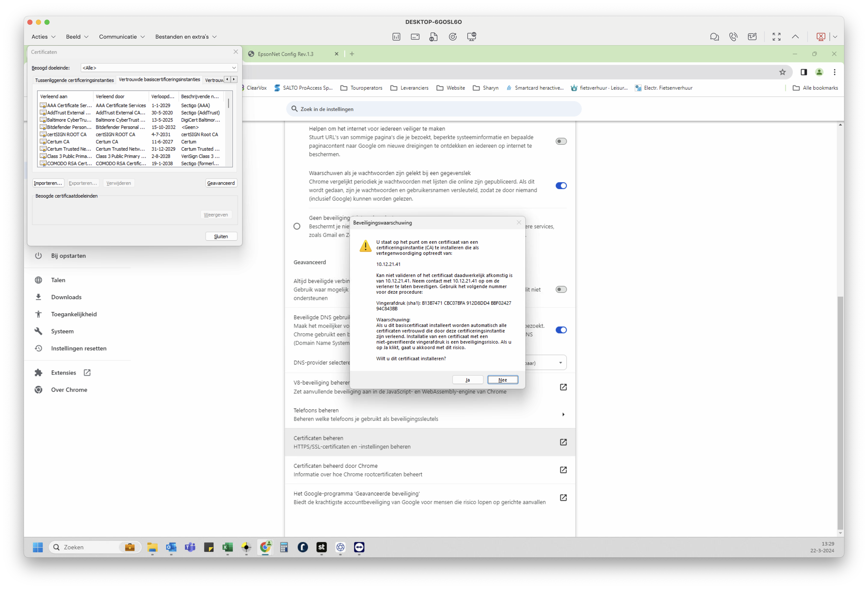Open Acties menu dropdown
Viewport: 868px width, 589px height.
(43, 36)
